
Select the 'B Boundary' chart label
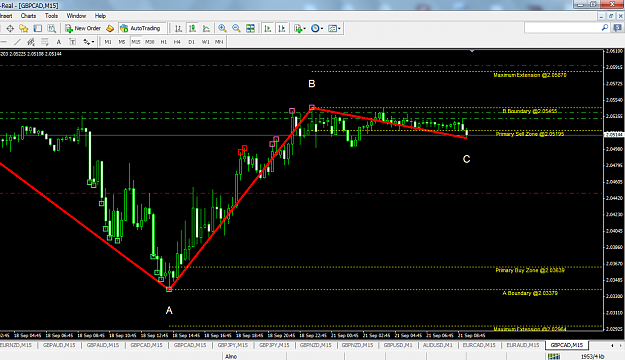[530, 111]
